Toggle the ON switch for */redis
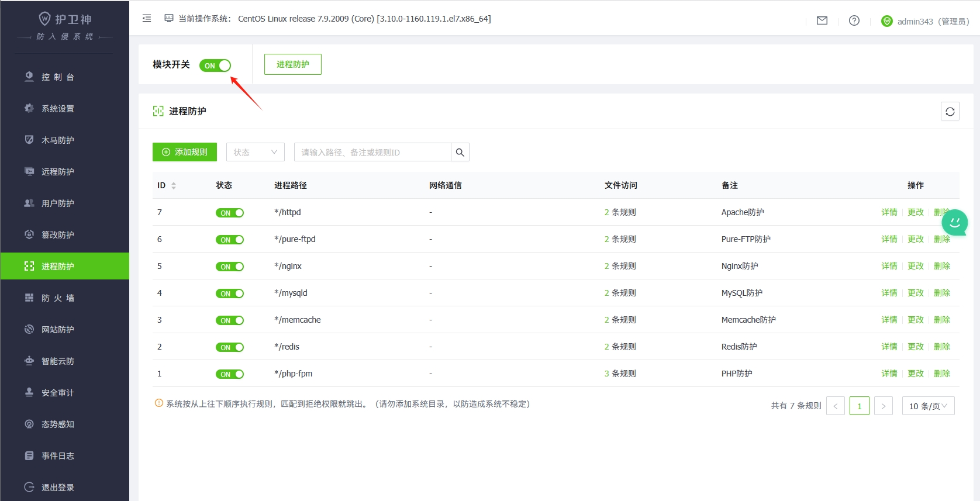 [x=230, y=347]
